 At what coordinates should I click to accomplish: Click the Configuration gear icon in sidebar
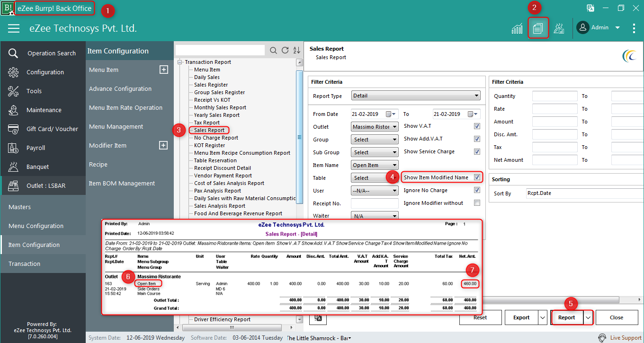point(13,72)
